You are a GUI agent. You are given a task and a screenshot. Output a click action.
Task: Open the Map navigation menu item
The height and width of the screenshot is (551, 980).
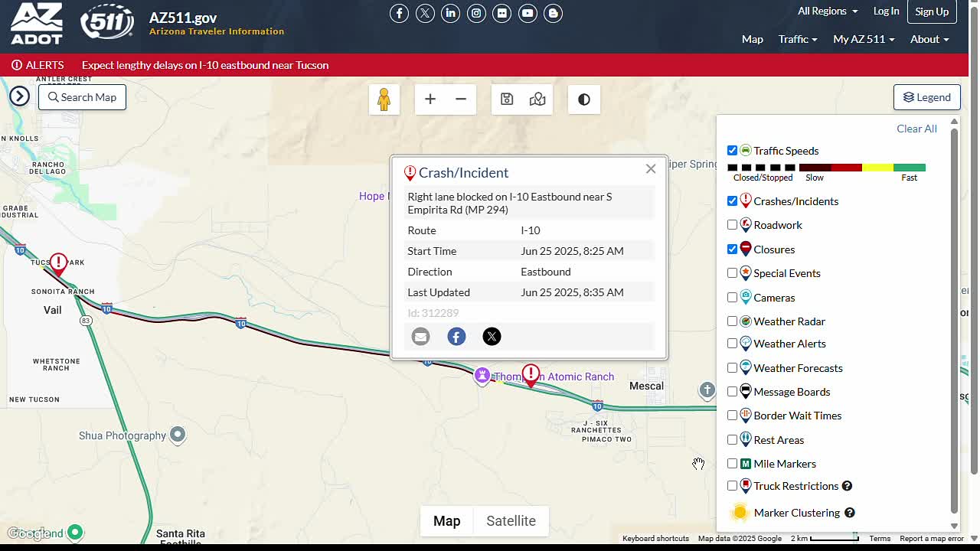pyautogui.click(x=752, y=39)
